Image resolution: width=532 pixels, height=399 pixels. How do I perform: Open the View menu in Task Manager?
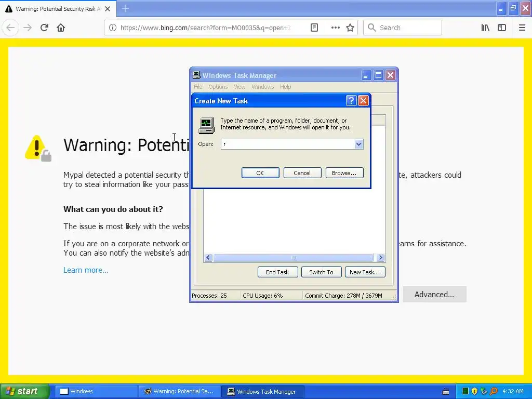(x=239, y=87)
